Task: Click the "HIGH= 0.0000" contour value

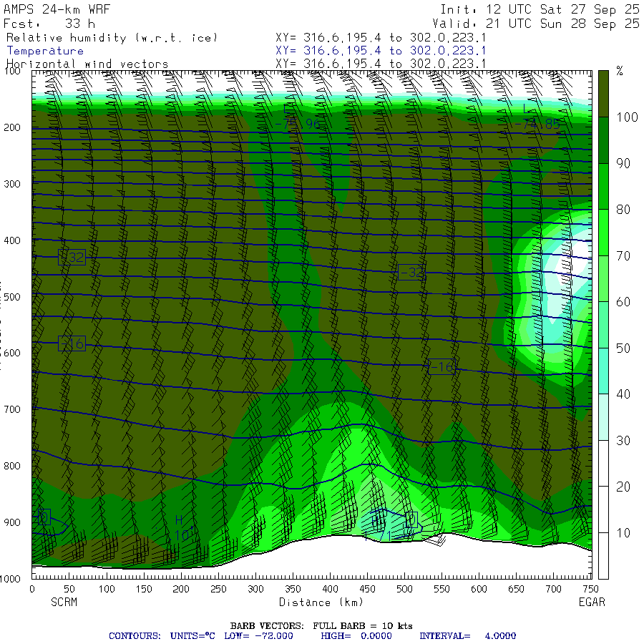Action: pos(356,636)
